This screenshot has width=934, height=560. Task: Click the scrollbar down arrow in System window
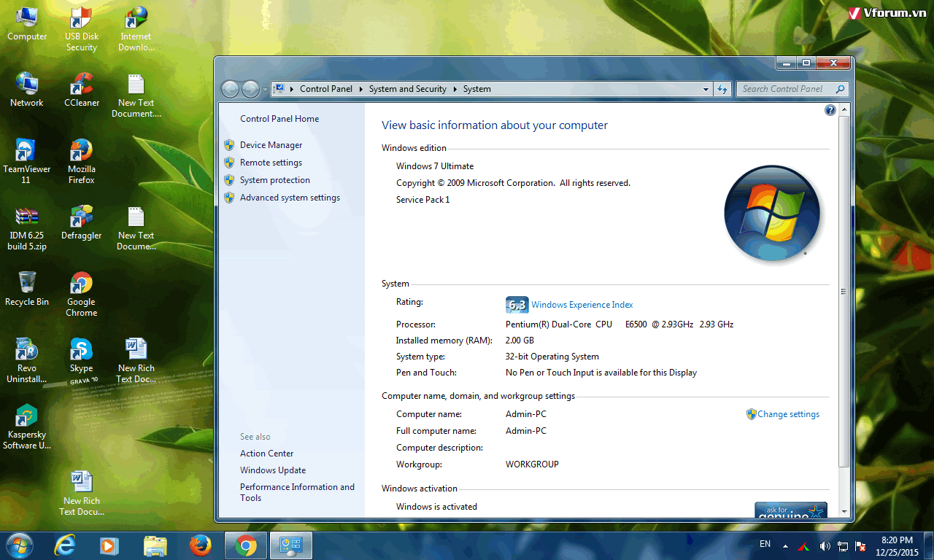pos(844,512)
